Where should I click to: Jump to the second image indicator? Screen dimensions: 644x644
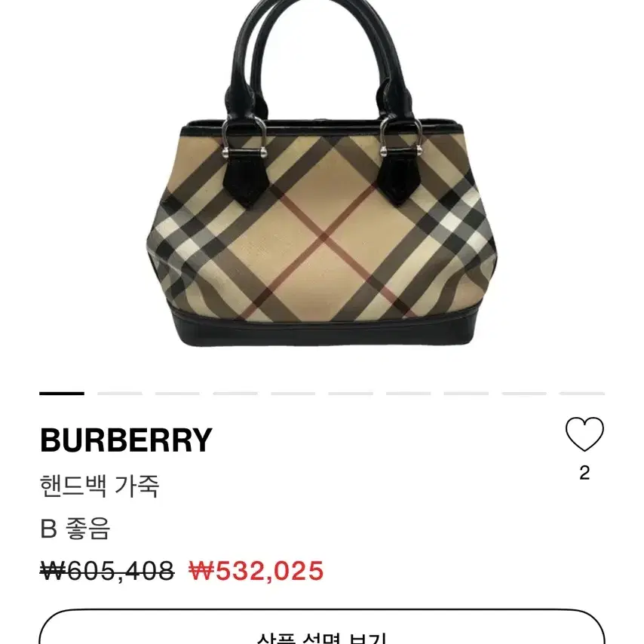(x=119, y=394)
